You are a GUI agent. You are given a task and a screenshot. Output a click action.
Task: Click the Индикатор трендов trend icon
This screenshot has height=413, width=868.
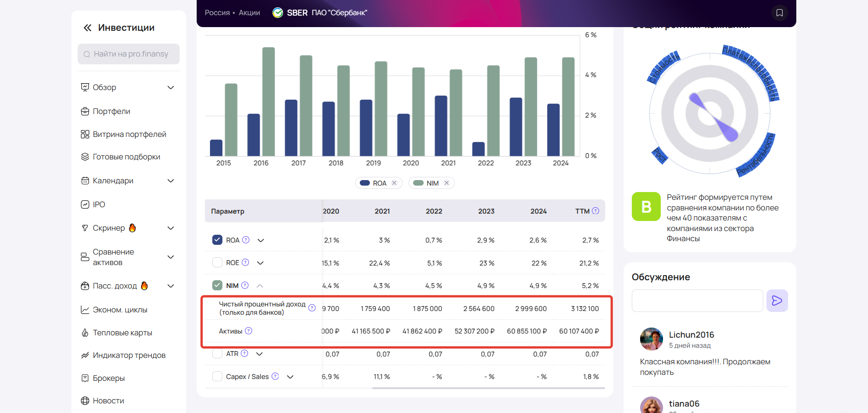[85, 355]
